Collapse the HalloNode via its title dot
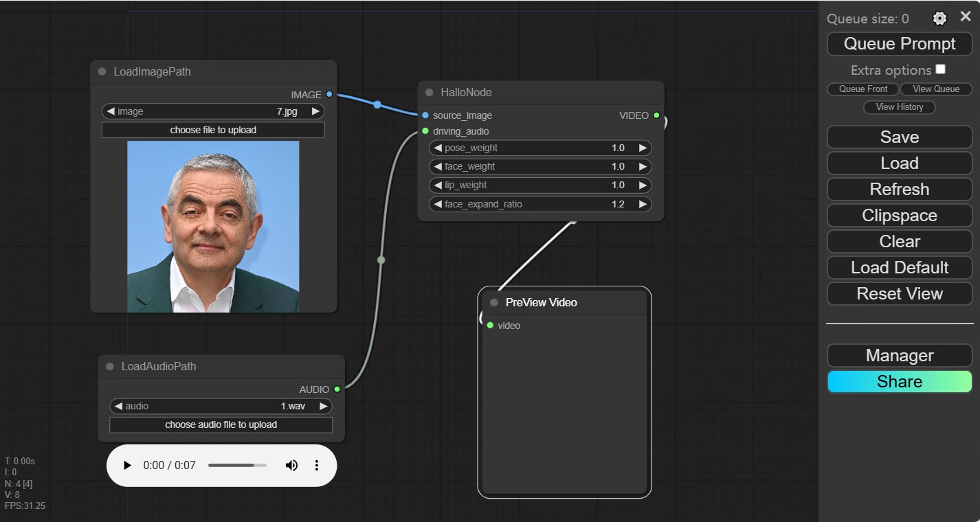This screenshot has width=980, height=522. [429, 92]
